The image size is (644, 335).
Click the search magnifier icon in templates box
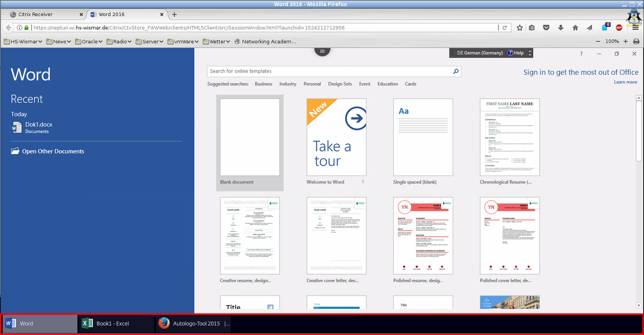tap(456, 71)
